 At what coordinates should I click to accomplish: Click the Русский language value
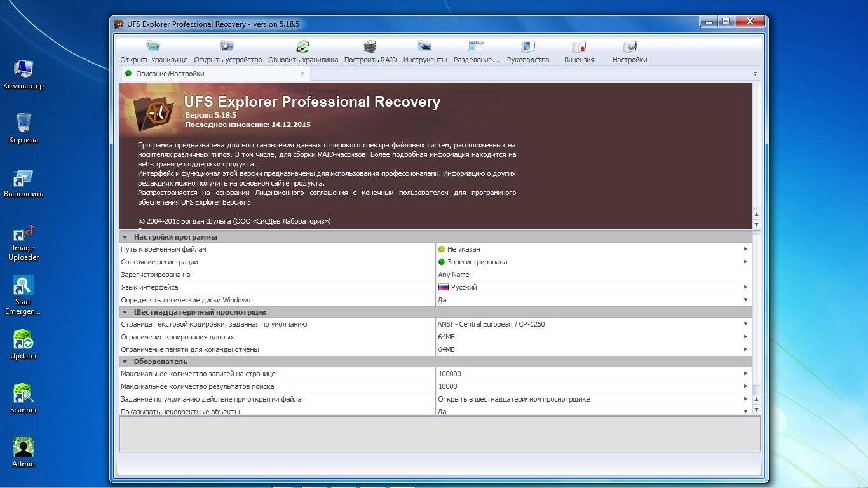coord(464,287)
